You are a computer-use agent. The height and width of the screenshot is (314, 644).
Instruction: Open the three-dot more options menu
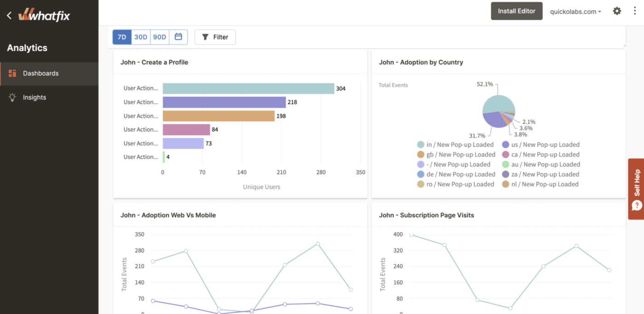pyautogui.click(x=635, y=11)
